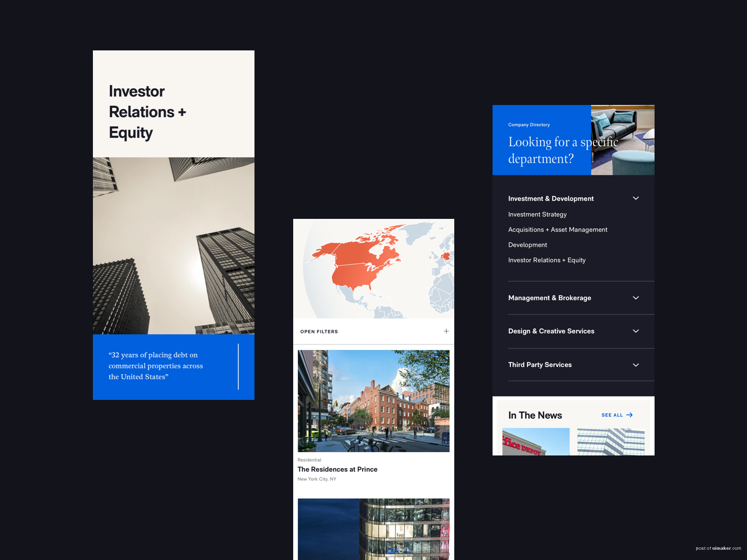747x560 pixels.
Task: Click the arrow icon next to See All
Action: tap(629, 415)
